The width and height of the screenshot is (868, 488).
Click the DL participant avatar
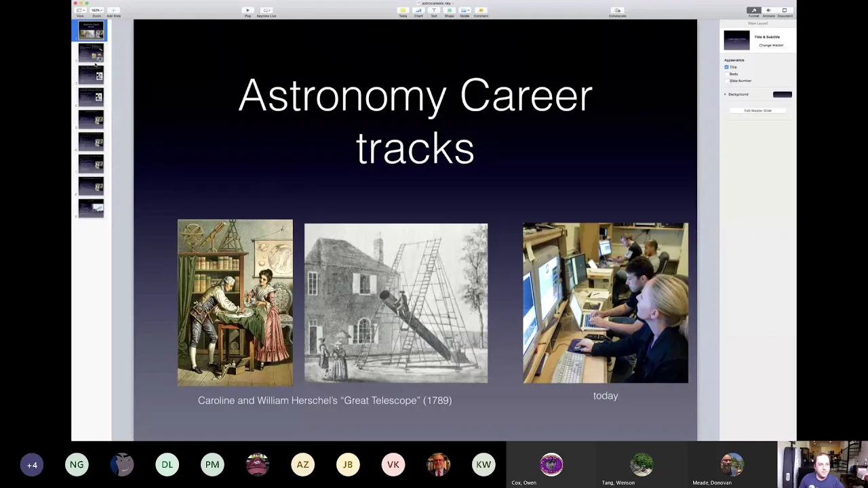click(x=167, y=465)
